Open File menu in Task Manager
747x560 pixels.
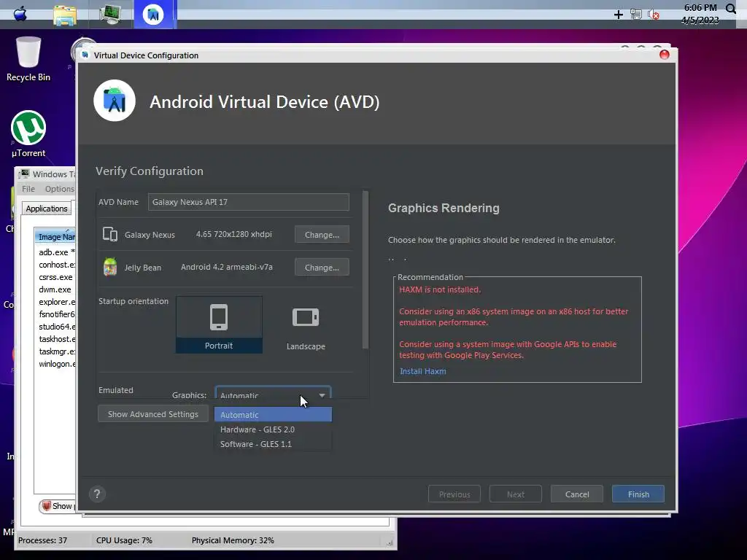(28, 189)
